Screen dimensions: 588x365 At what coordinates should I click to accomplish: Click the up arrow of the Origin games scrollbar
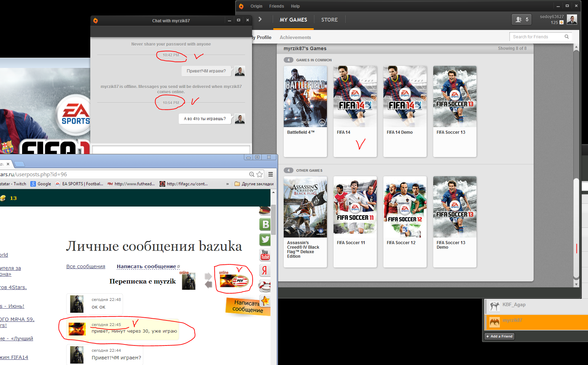click(576, 47)
